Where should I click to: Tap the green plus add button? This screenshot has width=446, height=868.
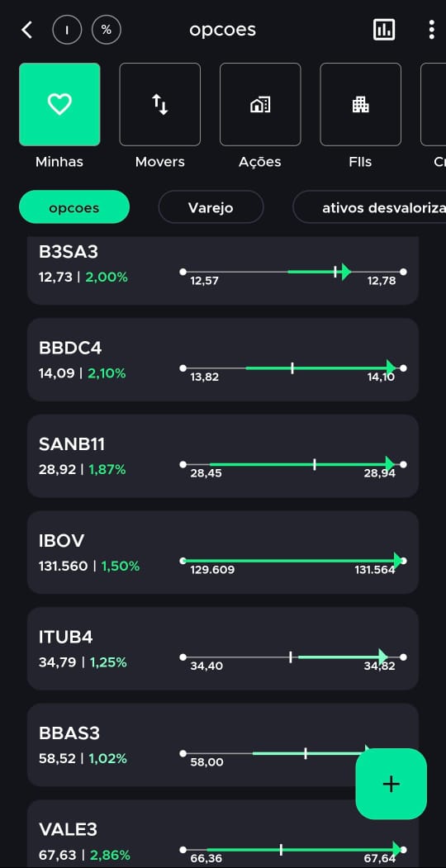coord(391,784)
